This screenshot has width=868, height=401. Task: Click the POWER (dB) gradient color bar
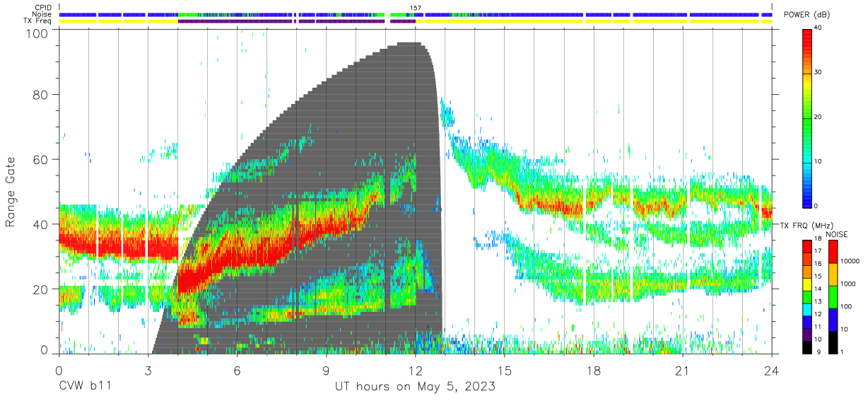(807, 117)
